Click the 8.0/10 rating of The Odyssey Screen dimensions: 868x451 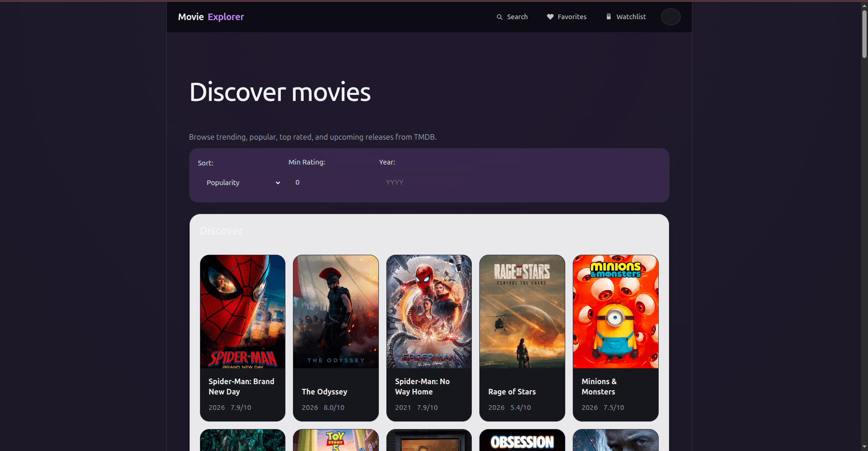click(334, 408)
